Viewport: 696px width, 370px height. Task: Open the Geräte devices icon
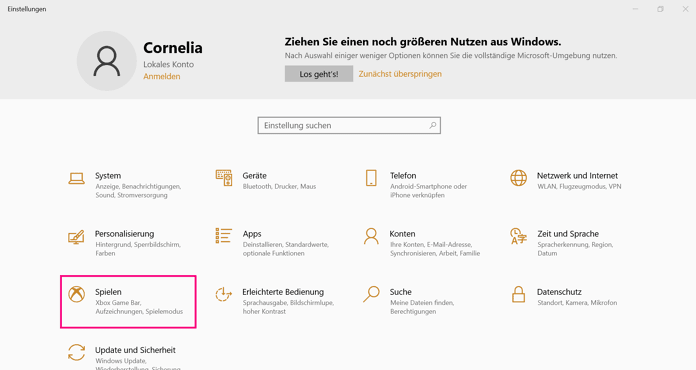pyautogui.click(x=224, y=177)
